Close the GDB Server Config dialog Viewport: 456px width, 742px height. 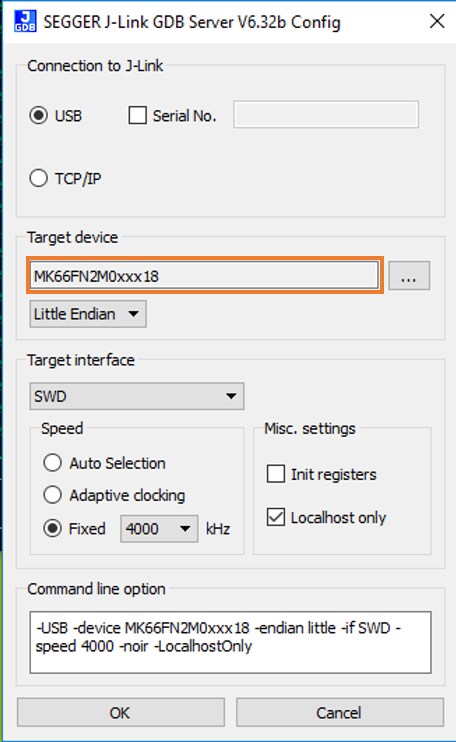tap(437, 21)
